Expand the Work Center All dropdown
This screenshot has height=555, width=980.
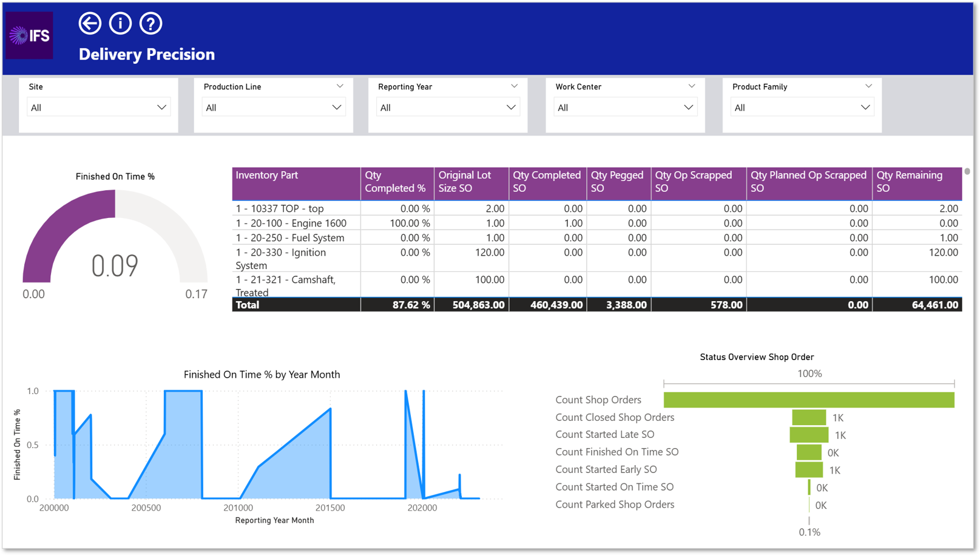pos(625,107)
